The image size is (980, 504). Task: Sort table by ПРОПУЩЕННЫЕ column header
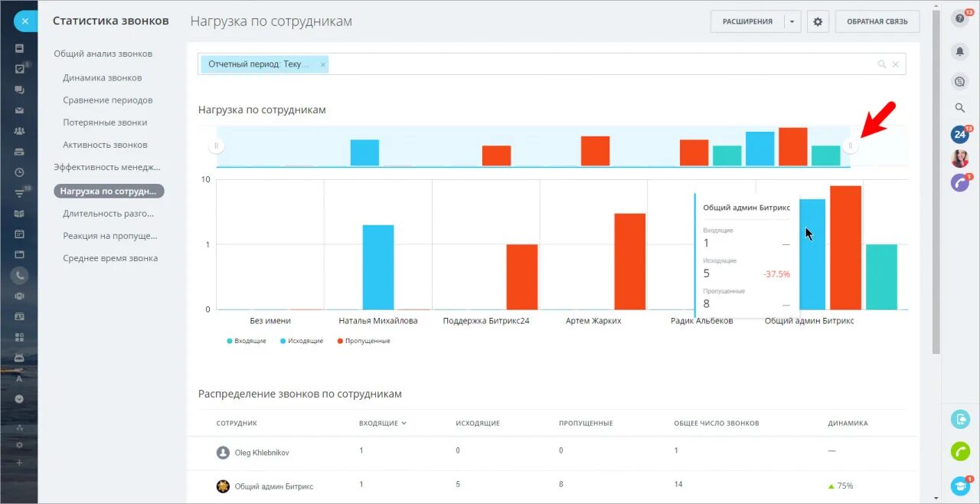586,423
